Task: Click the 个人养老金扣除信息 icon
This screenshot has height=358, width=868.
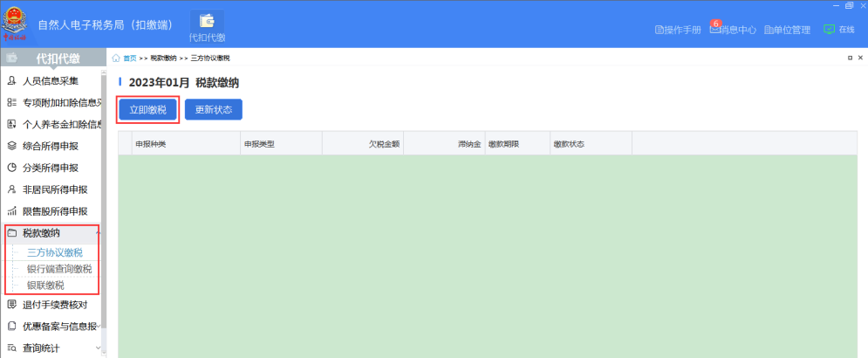Action: tap(11, 124)
